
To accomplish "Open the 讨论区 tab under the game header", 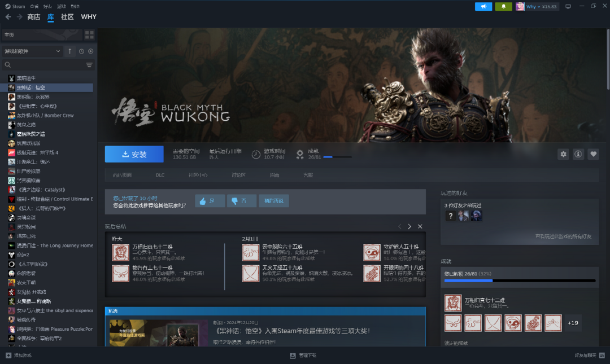I will click(x=238, y=176).
